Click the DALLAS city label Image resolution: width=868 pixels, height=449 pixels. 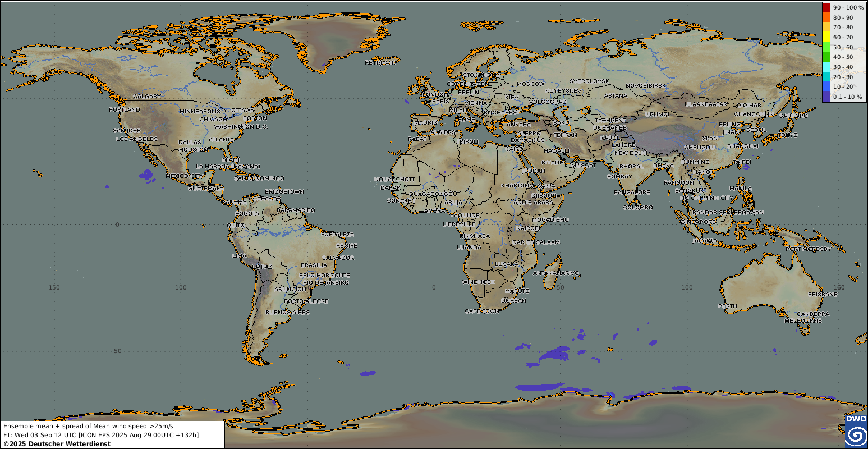pyautogui.click(x=190, y=142)
